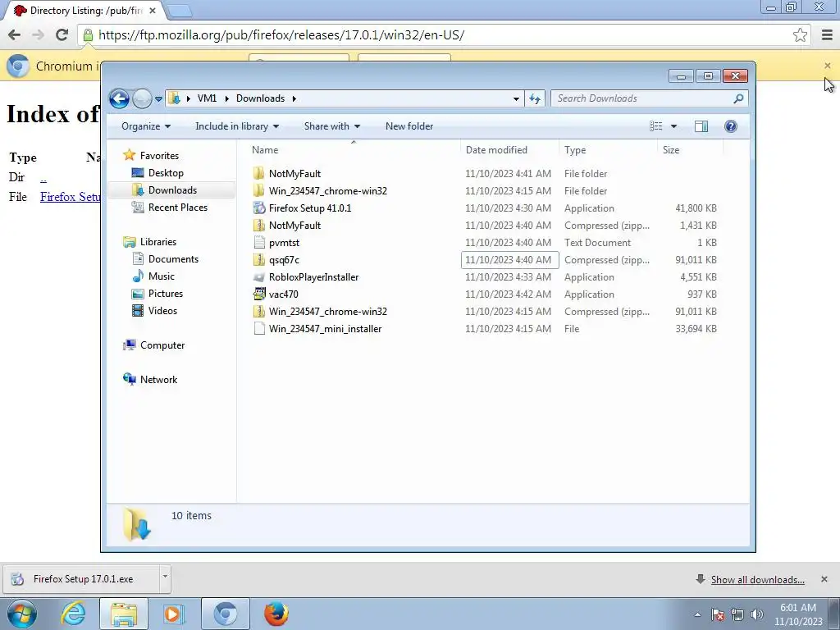Select Win_234547_chrome-win32 file folder icon

[x=259, y=190]
